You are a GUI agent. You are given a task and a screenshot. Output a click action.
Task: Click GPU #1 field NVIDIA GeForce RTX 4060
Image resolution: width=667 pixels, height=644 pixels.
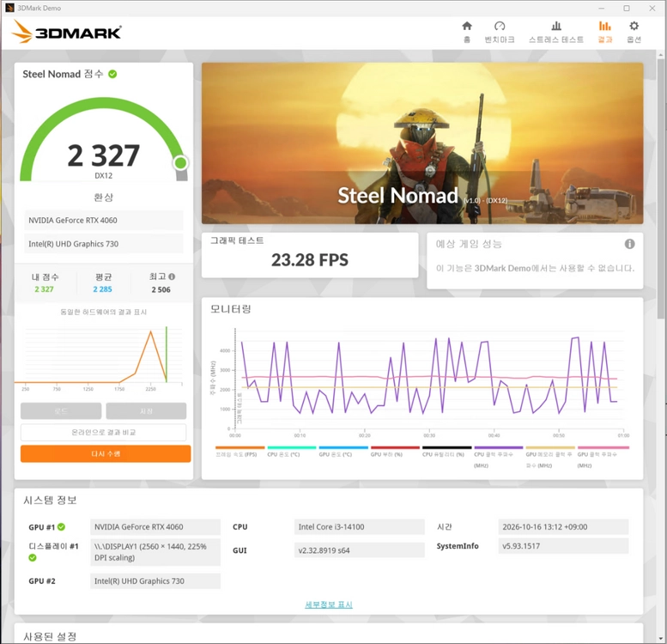(x=155, y=526)
